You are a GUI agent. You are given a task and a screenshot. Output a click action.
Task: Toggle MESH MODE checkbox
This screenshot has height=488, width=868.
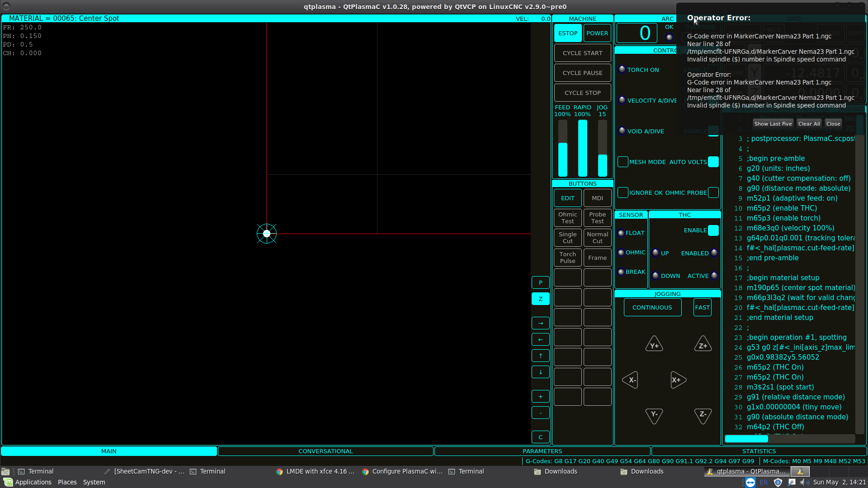click(x=623, y=162)
